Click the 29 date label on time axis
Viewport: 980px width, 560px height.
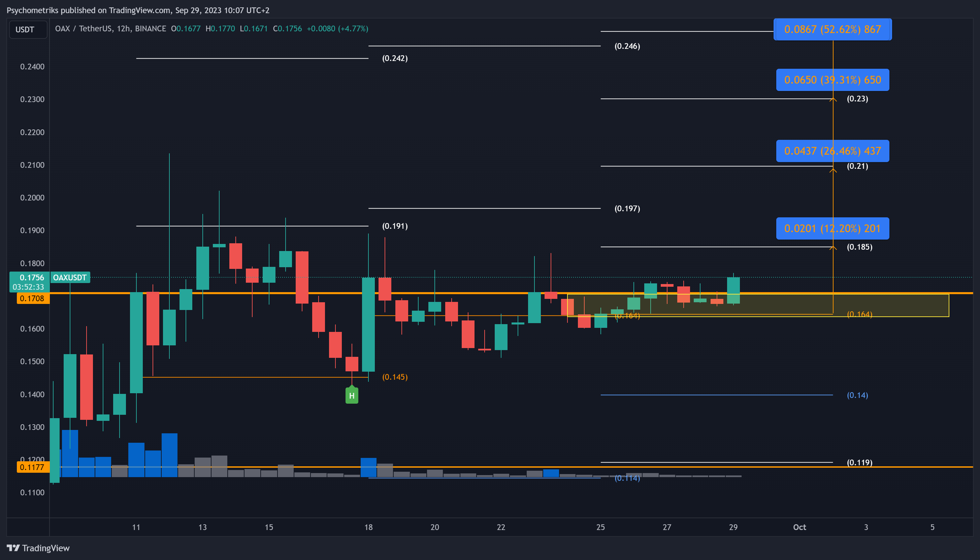click(733, 527)
